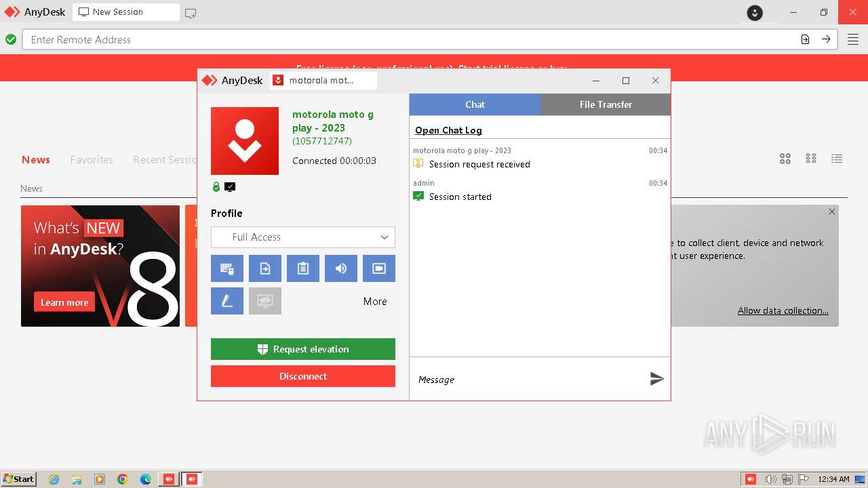Open the Windows Start menu
Viewport: 868px width, 488px height.
(x=19, y=479)
